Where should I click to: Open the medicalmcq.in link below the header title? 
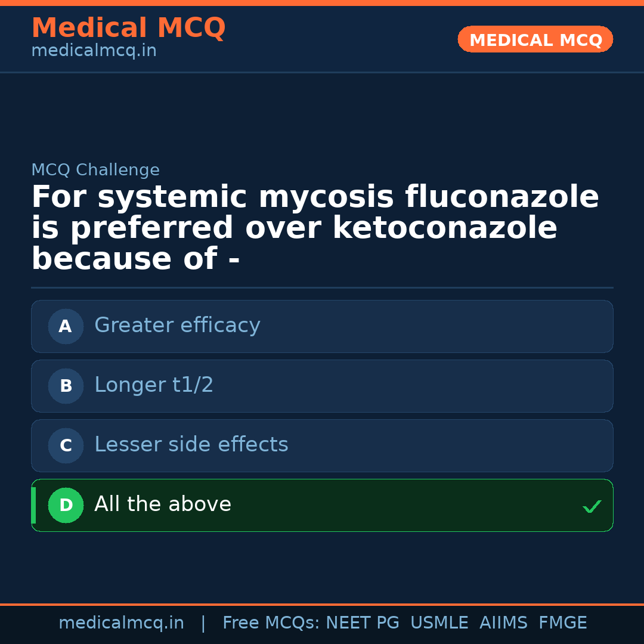94,51
